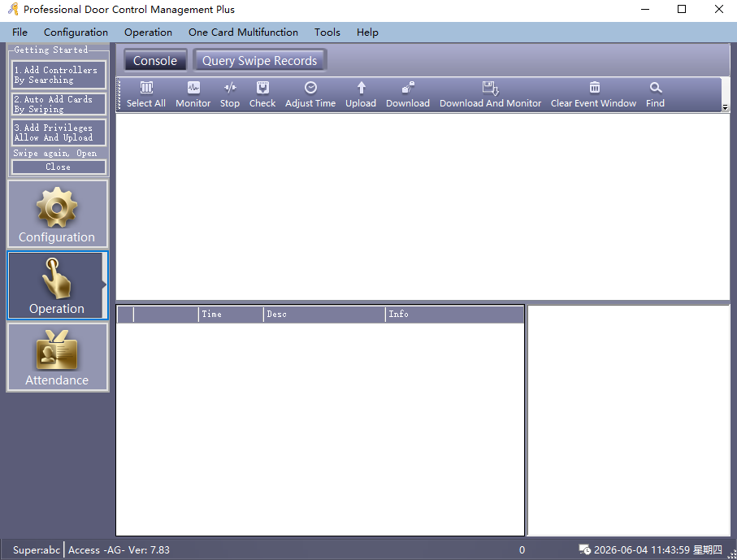The height and width of the screenshot is (560, 737).
Task: Click the Access -AG- Ver: 7.83 status text
Action: coord(119,549)
